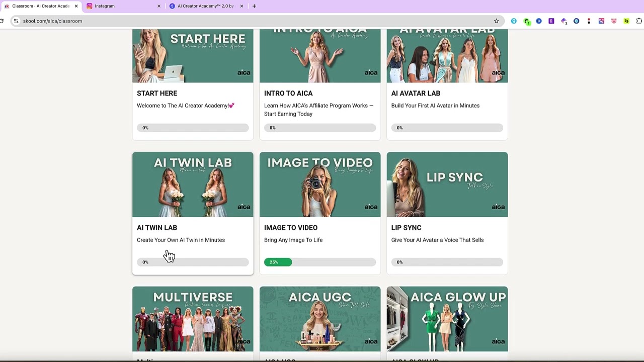
Task: Open the blue 'g' browser extension
Action: click(x=514, y=21)
